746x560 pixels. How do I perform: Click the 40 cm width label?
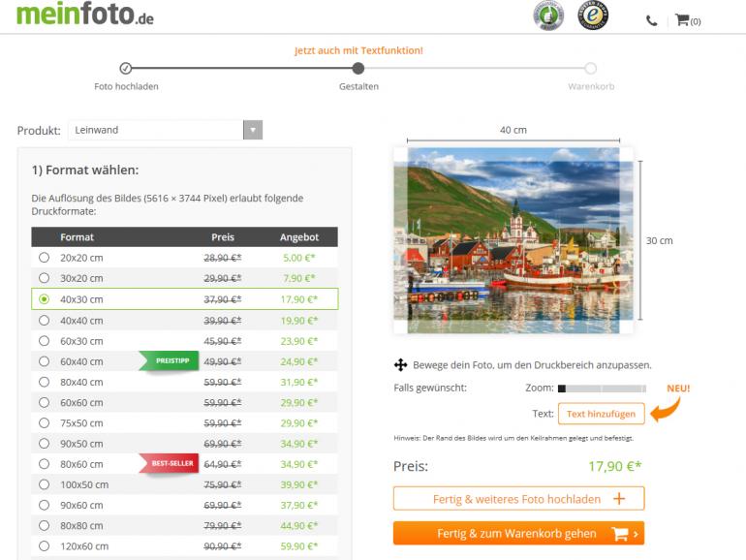click(x=513, y=130)
